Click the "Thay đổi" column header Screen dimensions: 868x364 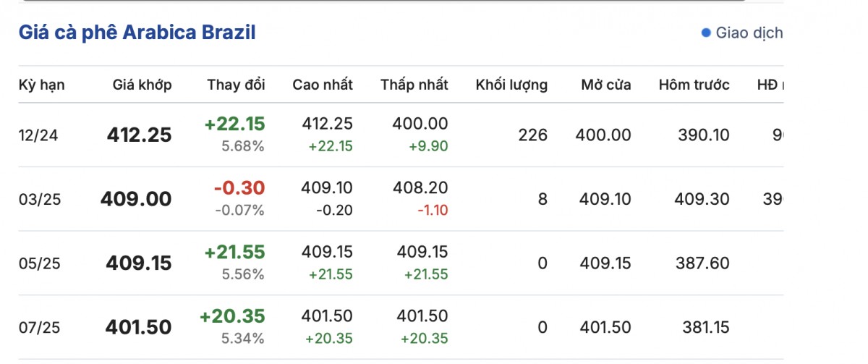[x=236, y=85]
